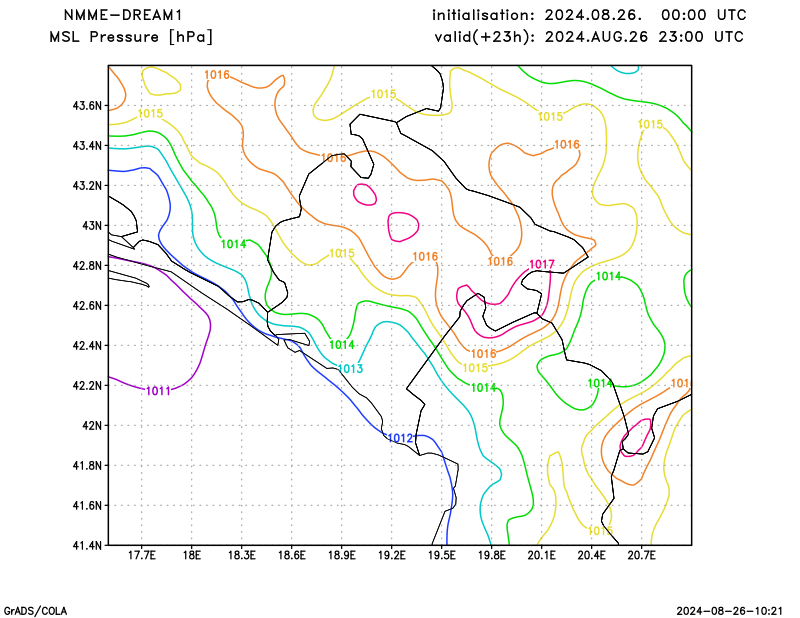
Task: Click the 2024-08-26-10:21 timestamp
Action: [x=730, y=611]
